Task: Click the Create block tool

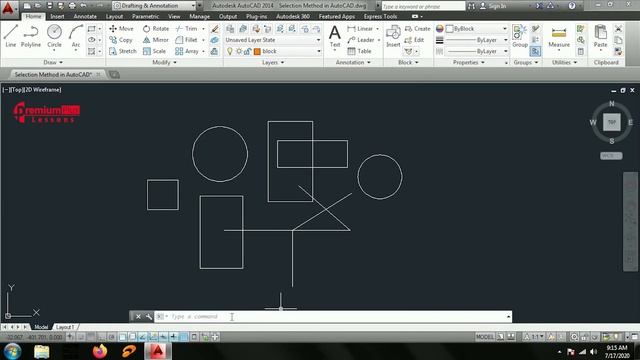Action: [x=418, y=29]
